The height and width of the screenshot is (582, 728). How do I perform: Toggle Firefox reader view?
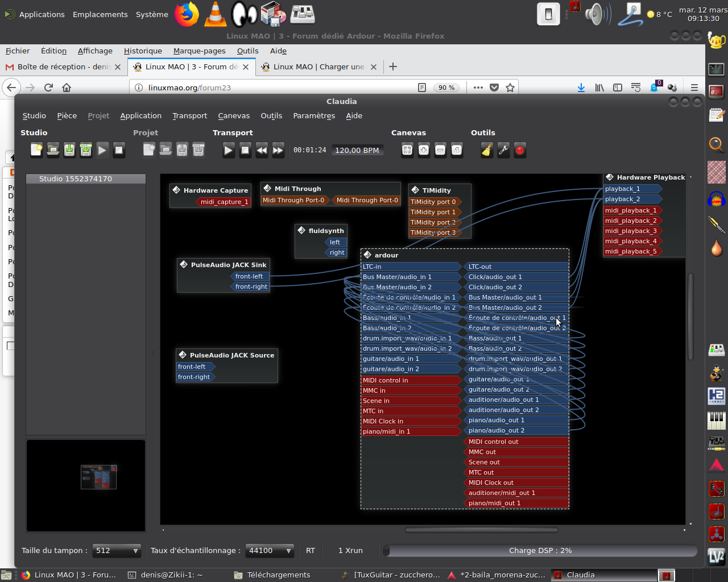click(422, 88)
